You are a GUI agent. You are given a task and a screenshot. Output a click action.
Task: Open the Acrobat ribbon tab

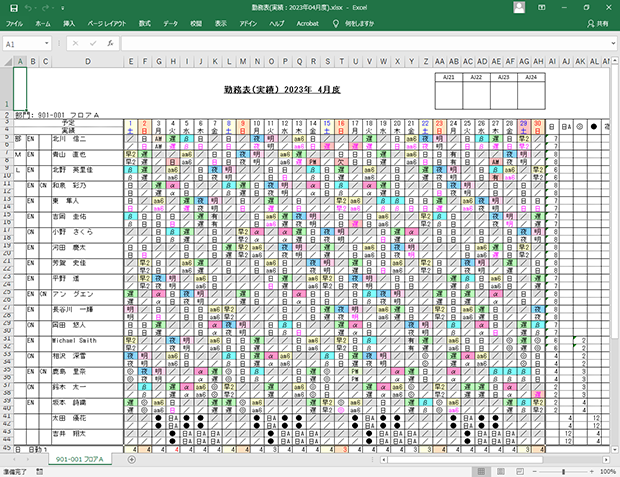(x=308, y=24)
